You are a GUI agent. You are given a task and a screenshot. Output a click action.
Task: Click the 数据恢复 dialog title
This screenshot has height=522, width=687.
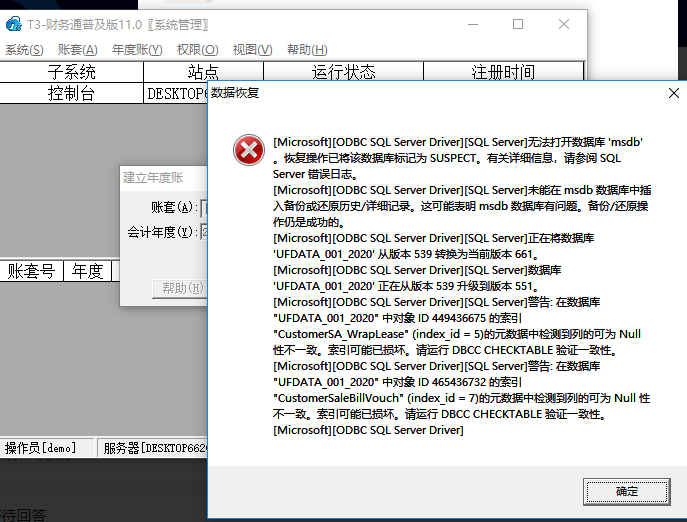point(235,93)
